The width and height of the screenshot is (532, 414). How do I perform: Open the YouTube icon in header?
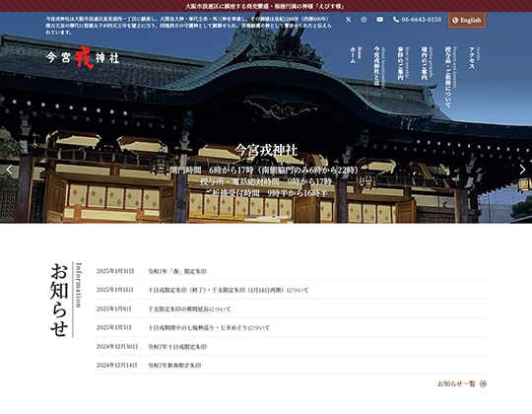pos(379,20)
